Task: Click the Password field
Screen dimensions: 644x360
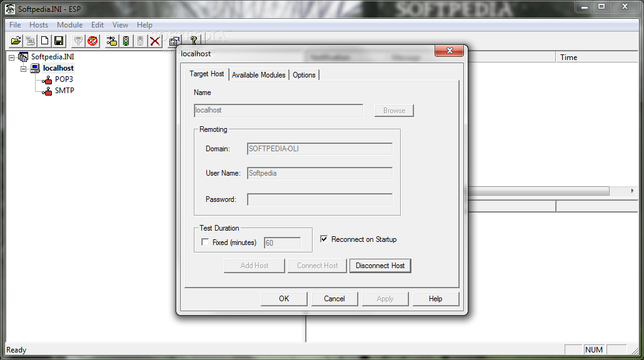Action: click(320, 199)
